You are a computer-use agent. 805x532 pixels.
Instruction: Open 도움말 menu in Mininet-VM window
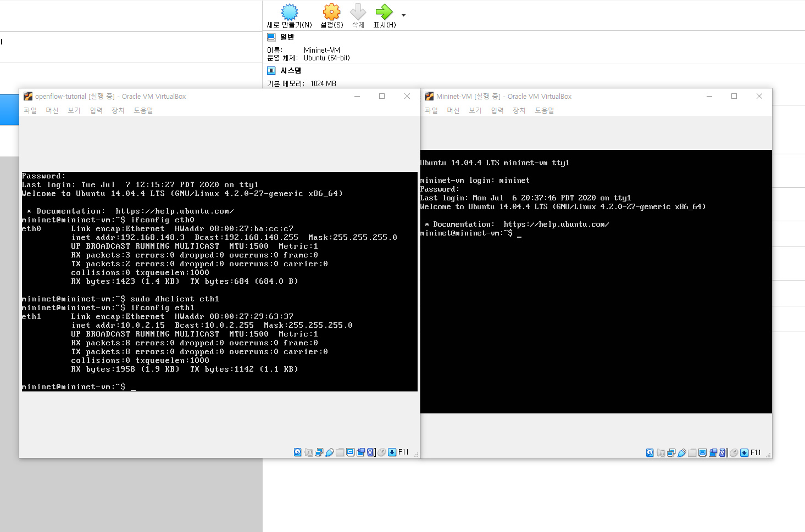pos(545,110)
